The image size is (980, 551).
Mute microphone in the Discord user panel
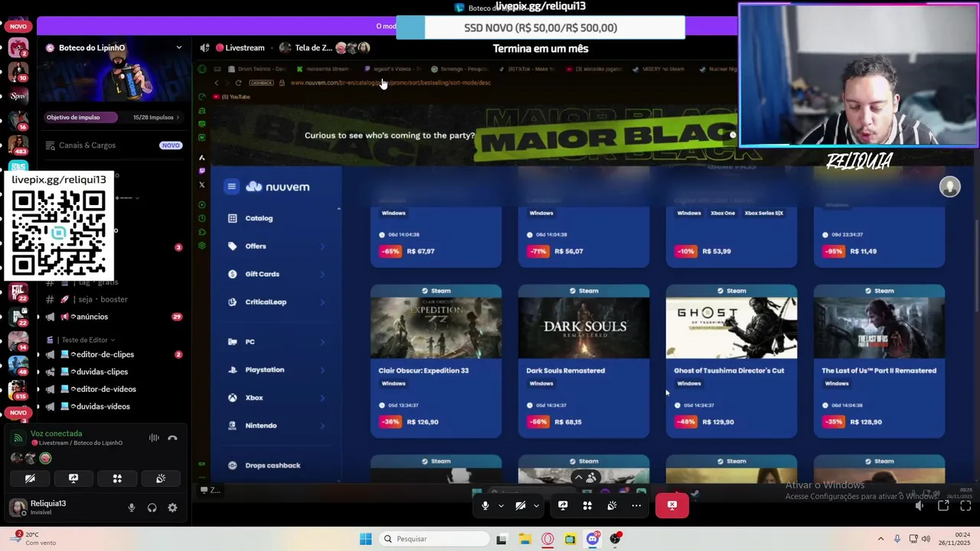(x=132, y=507)
